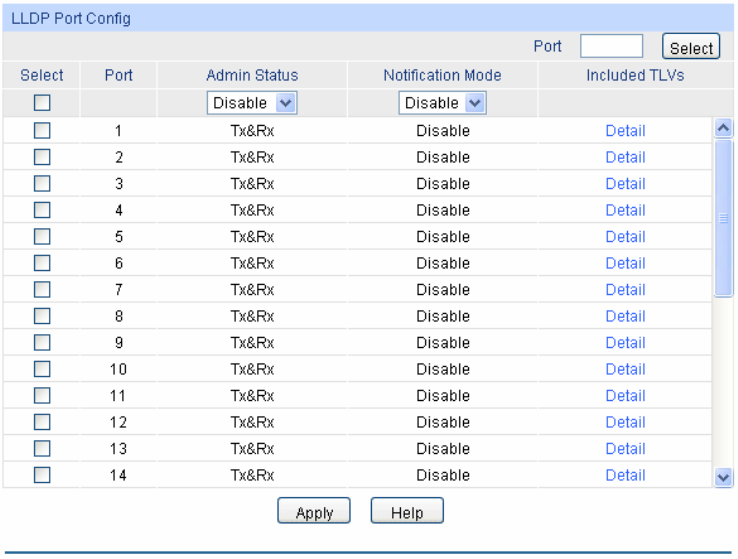This screenshot has height=559, width=738.
Task: Expand the Notification Mode dropdown
Action: coord(442,103)
